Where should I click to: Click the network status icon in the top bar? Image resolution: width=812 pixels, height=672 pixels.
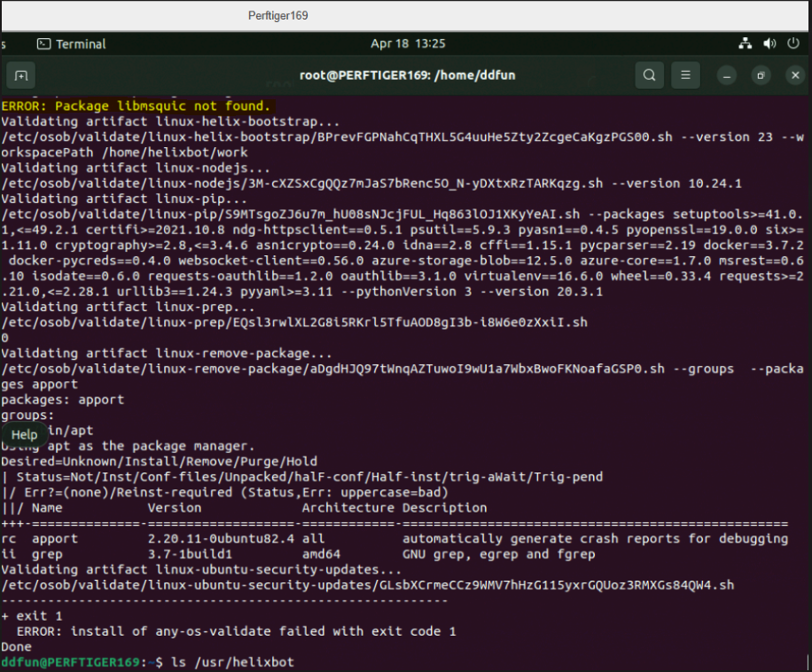click(746, 43)
